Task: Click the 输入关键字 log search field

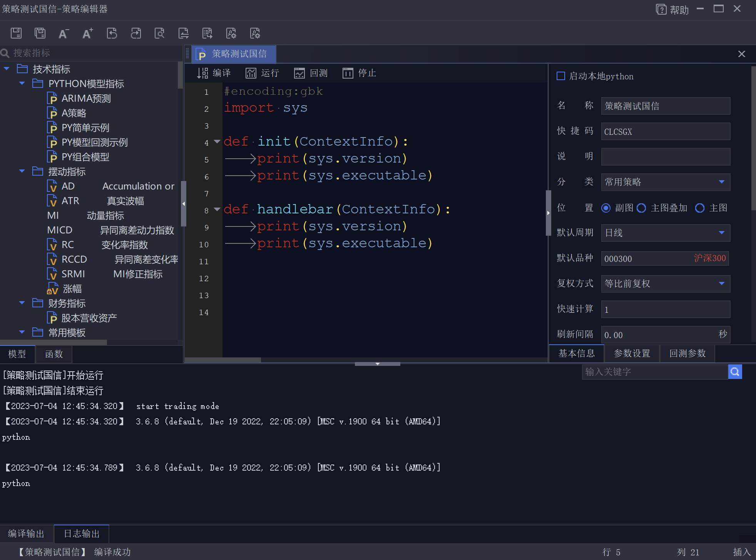Action: tap(654, 372)
